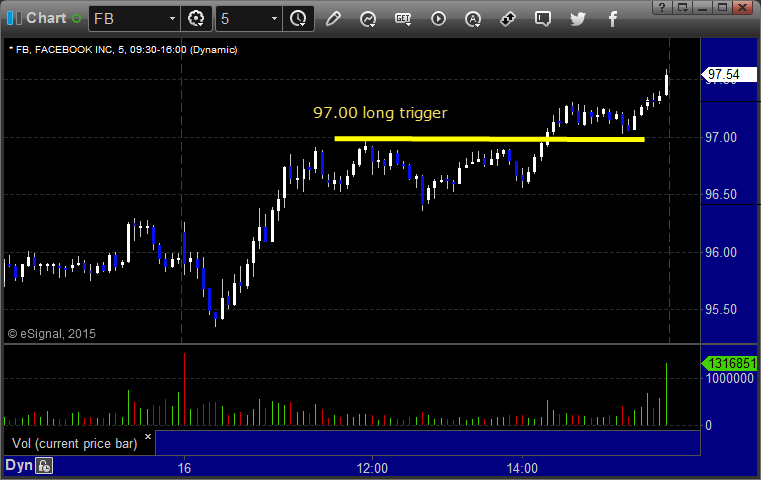Select the Vol (current price bar) label
The image size is (761, 480).
(x=75, y=444)
